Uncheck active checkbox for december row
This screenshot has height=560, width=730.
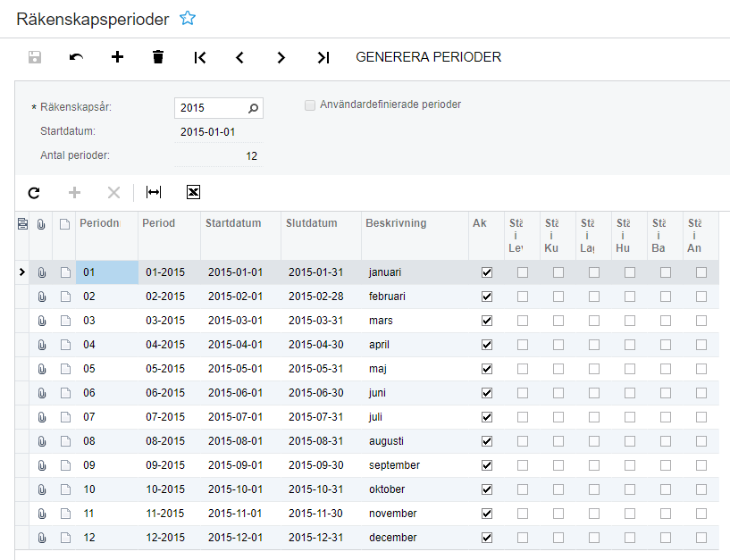[487, 538]
